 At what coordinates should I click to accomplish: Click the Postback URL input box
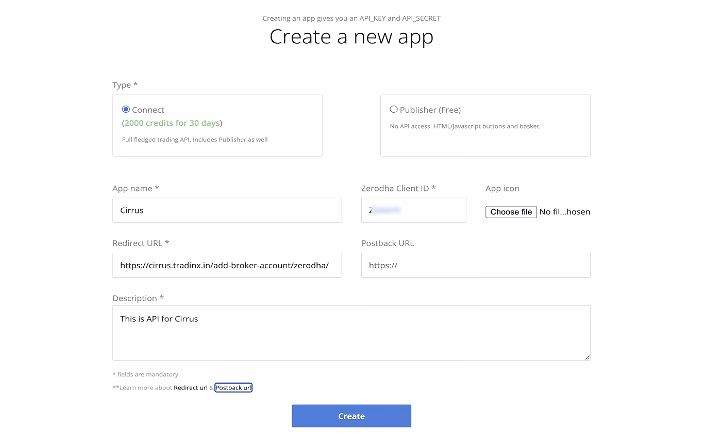click(x=475, y=265)
